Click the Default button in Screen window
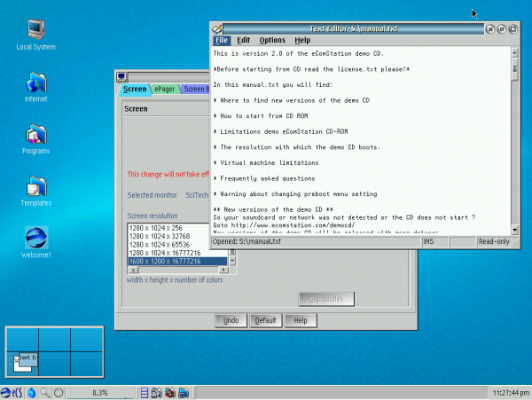 266,320
